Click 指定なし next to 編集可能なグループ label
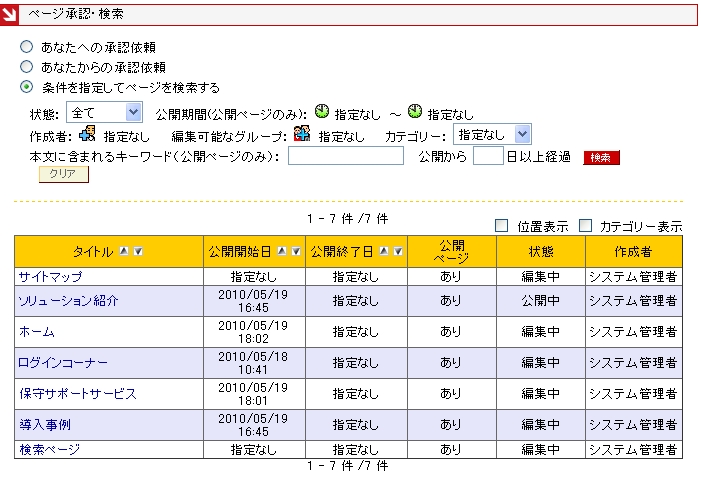This screenshot has height=477, width=701. [x=341, y=136]
